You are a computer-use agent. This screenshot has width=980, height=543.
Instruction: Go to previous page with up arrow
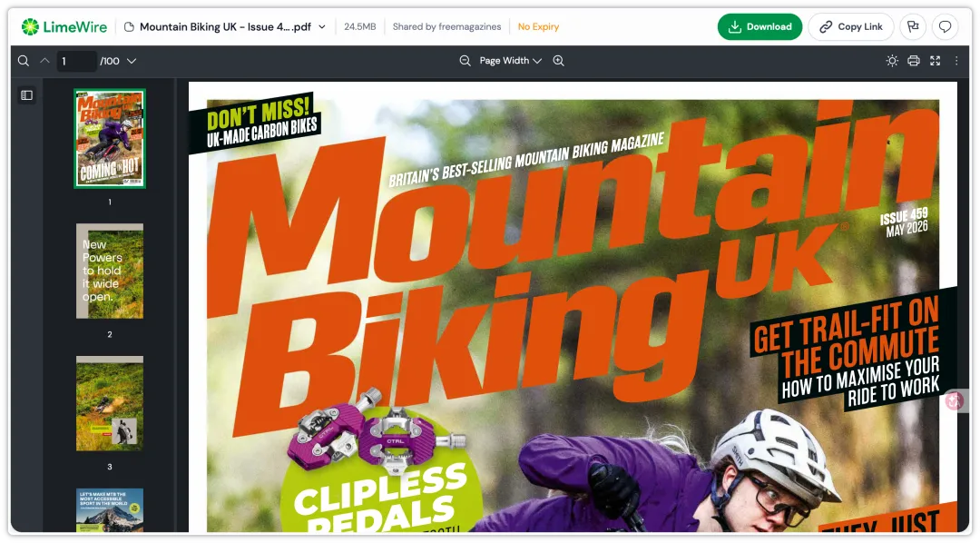(x=44, y=61)
